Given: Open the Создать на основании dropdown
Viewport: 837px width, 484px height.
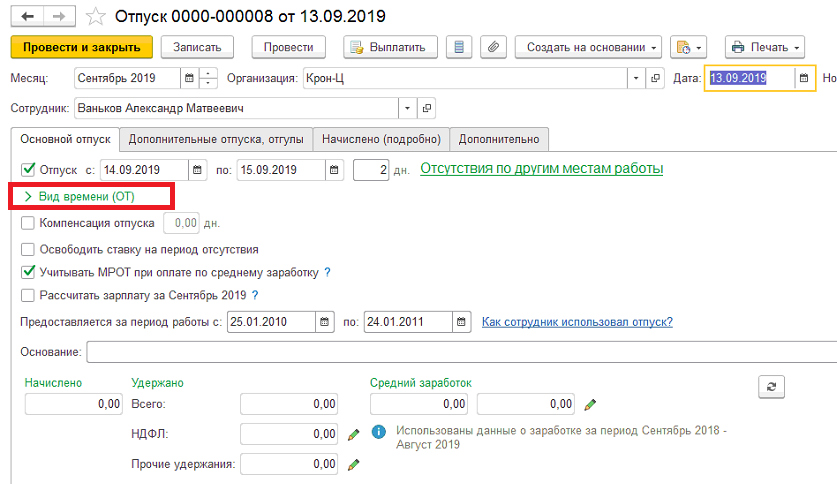Looking at the screenshot, I should 588,47.
